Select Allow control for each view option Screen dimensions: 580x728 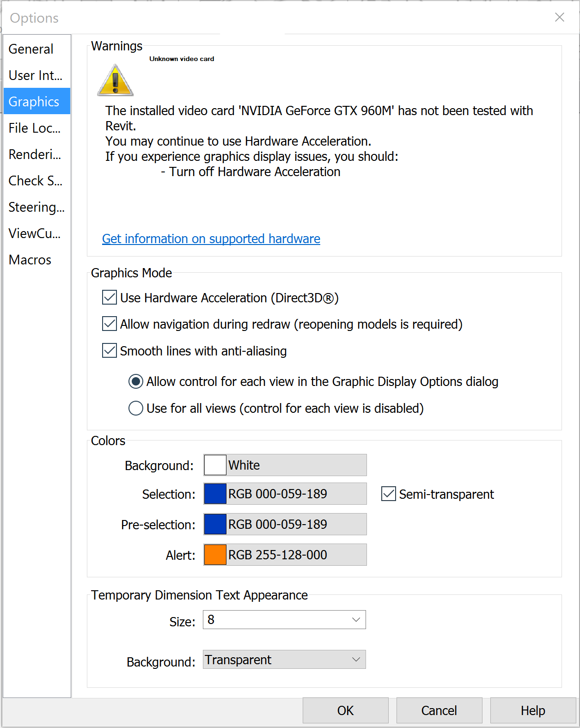click(135, 381)
